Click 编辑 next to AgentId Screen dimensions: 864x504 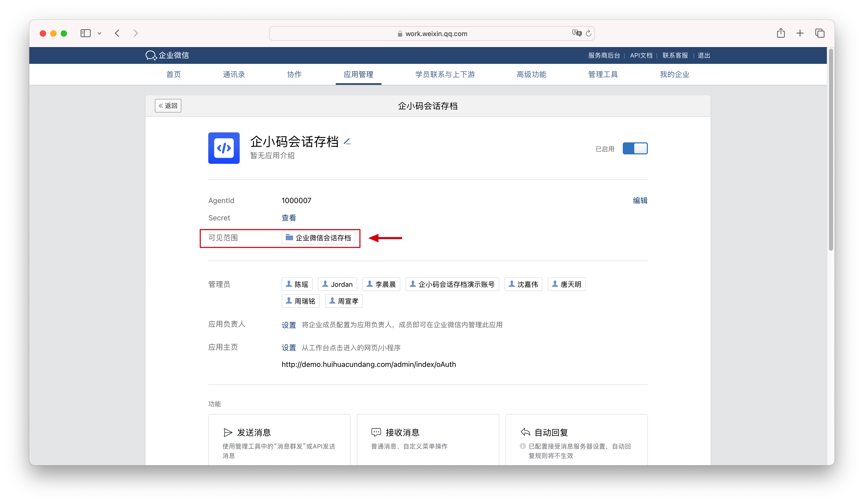(x=640, y=200)
